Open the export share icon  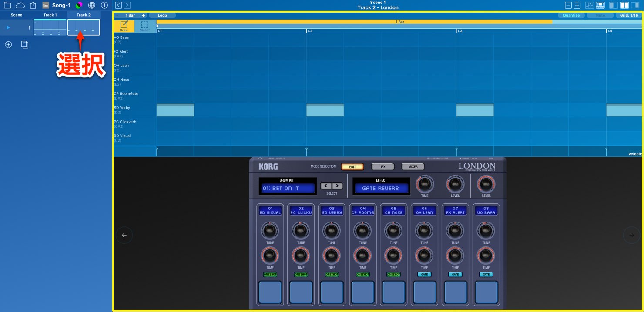pos(33,5)
